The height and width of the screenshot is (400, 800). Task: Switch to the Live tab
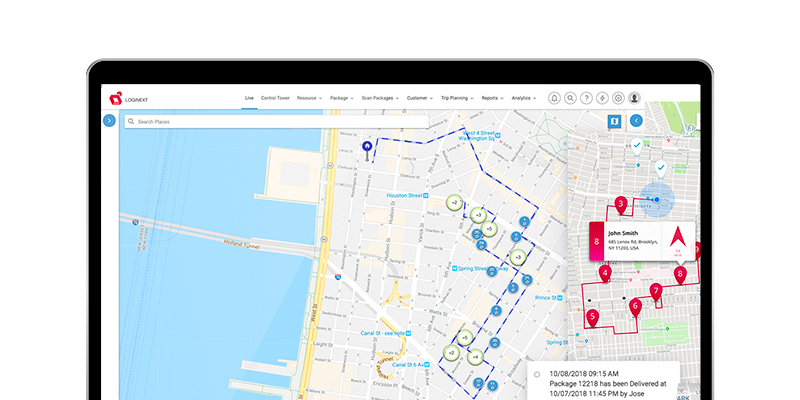pos(248,98)
